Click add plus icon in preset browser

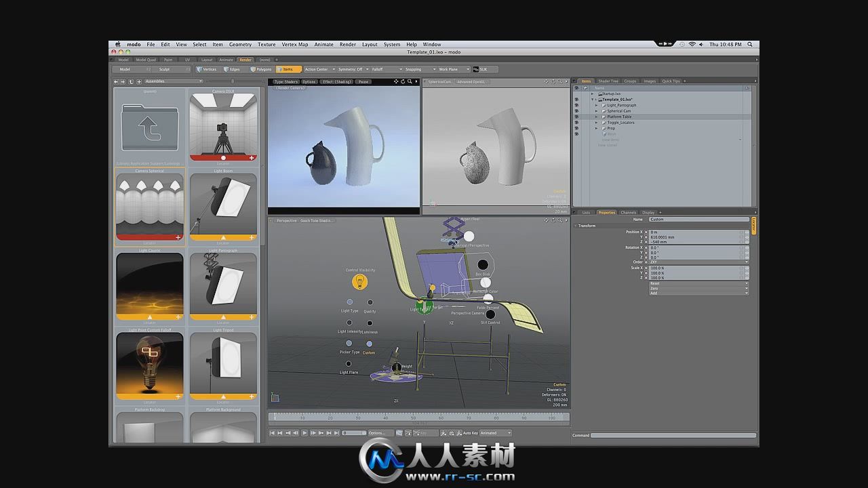pos(139,81)
